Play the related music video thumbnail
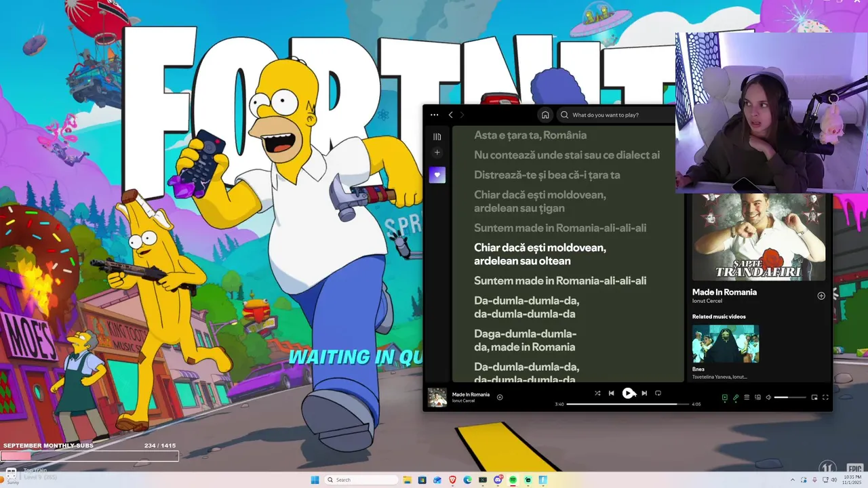868x488 pixels. [x=726, y=344]
